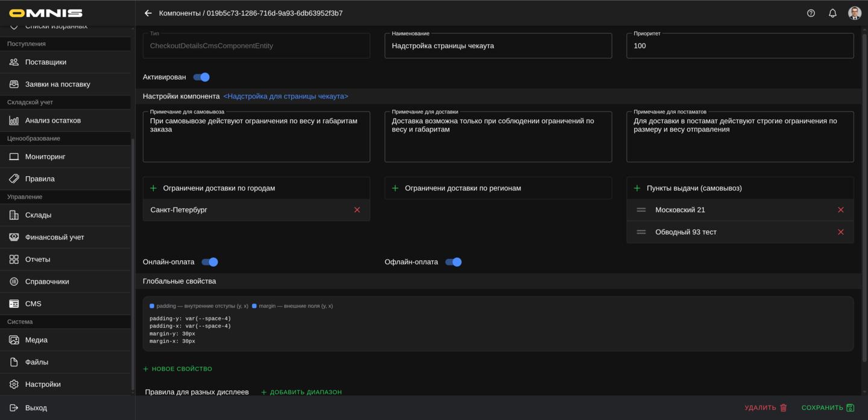
Task: Click inside the Наименование input field
Action: click(x=498, y=47)
